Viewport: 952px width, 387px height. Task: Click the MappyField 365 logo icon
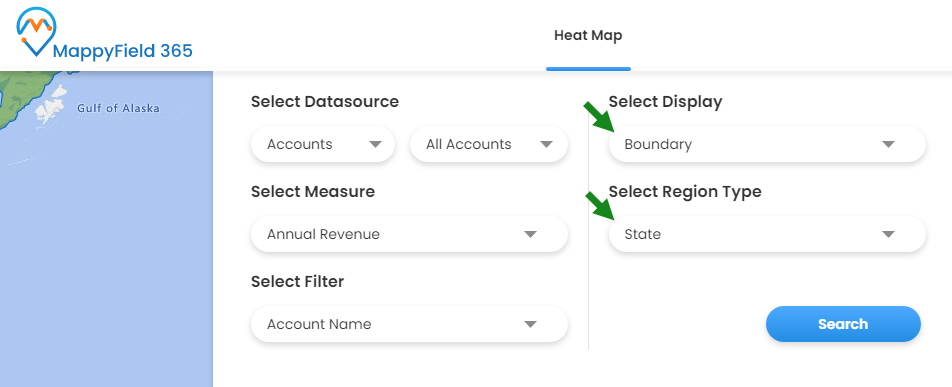pos(36,32)
